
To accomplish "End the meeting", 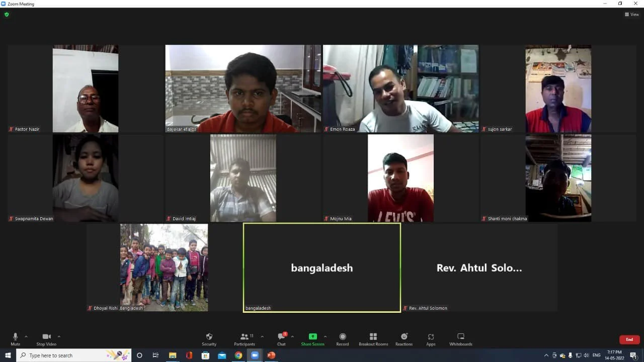I will point(629,339).
